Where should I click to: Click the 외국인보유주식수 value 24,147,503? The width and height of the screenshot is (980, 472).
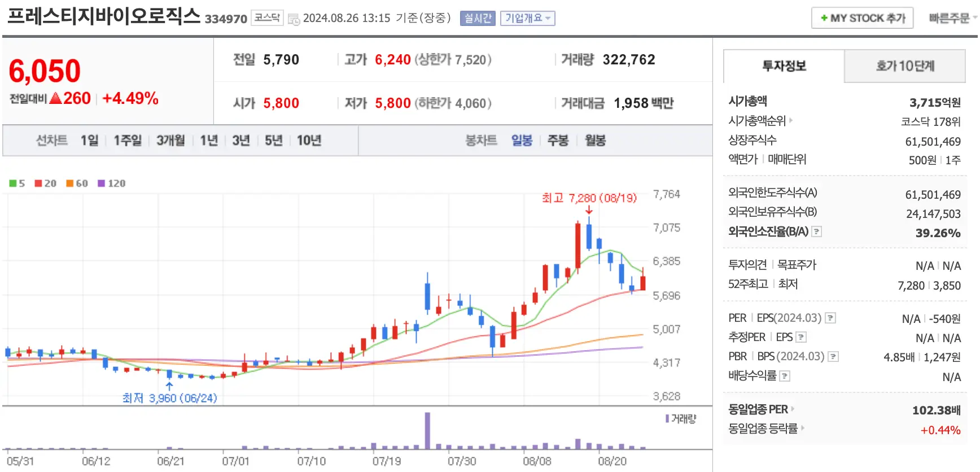933,213
